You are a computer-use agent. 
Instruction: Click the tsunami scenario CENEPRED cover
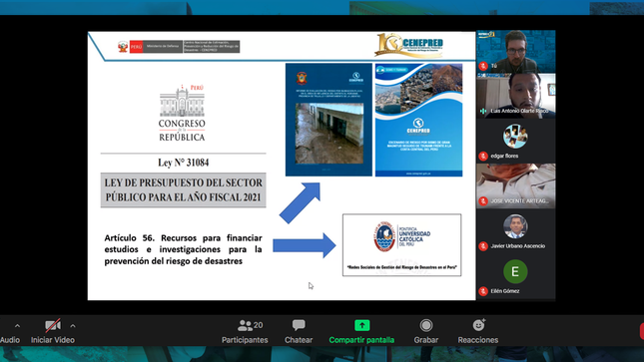pos(419,120)
